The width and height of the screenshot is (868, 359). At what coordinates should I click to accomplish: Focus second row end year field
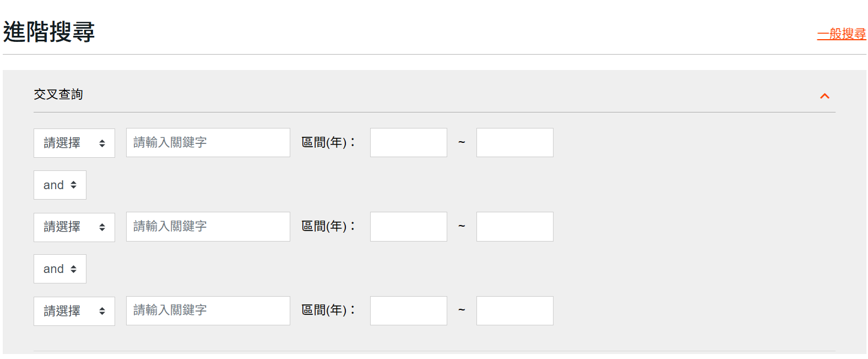(x=514, y=227)
